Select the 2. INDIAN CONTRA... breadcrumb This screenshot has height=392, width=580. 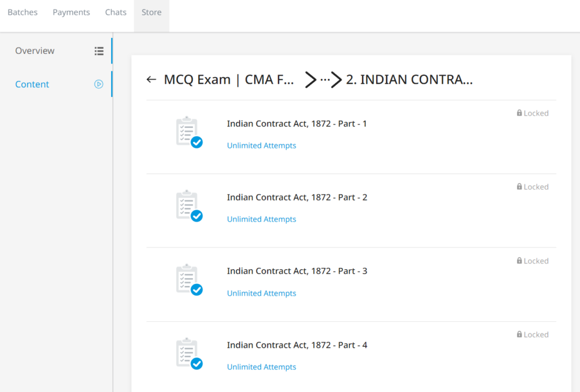pos(409,80)
